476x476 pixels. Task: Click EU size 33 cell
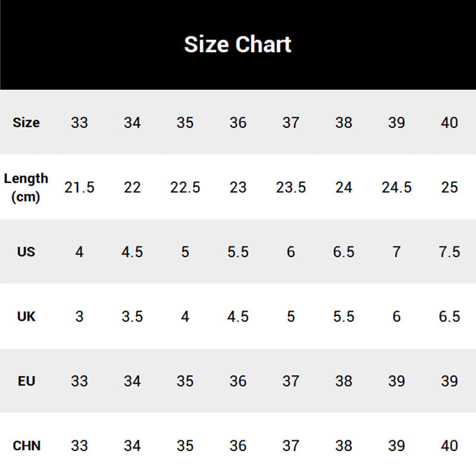(x=79, y=381)
